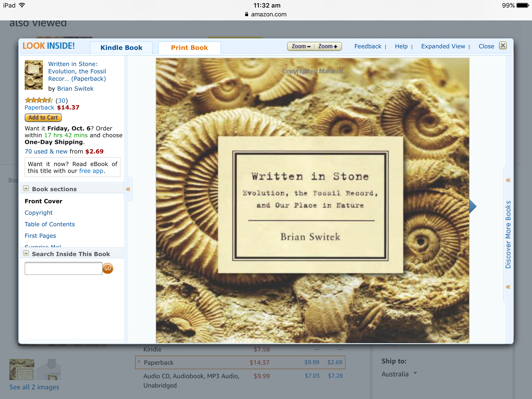Open the Written in Stone title link

(x=77, y=71)
